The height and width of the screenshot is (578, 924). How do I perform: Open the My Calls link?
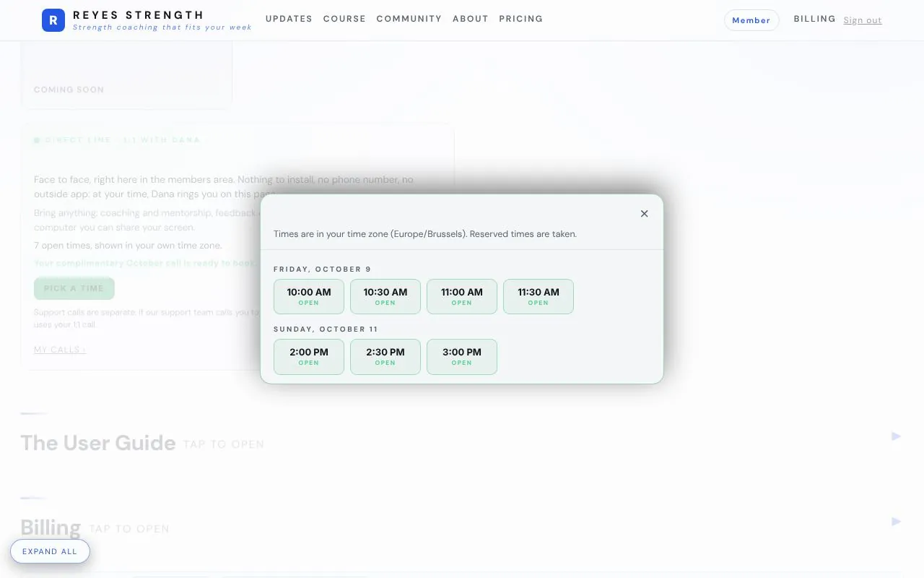(60, 350)
